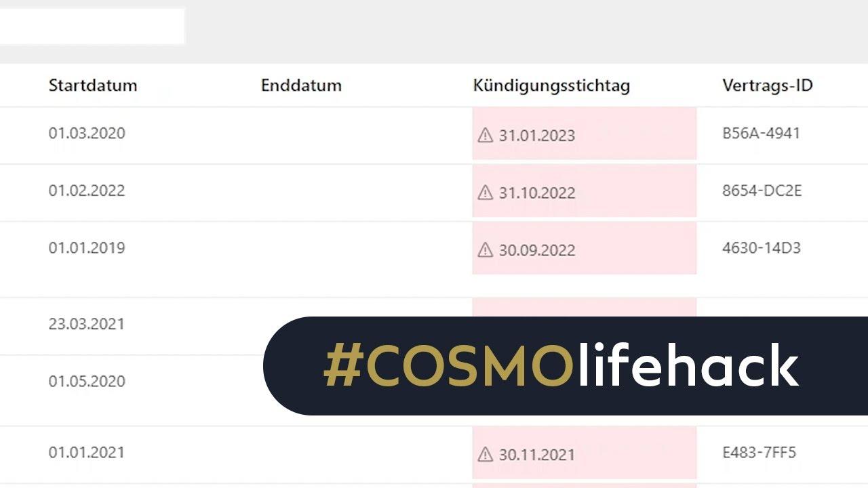Viewport: 868px width, 488px height.
Task: Sort by the Vertrags-ID column header
Action: [x=768, y=85]
